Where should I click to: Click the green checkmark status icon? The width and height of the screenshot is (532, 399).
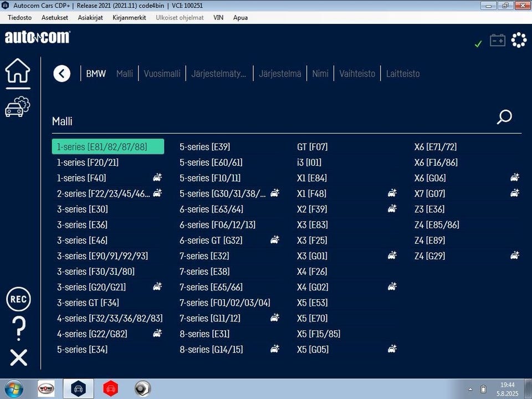click(478, 44)
